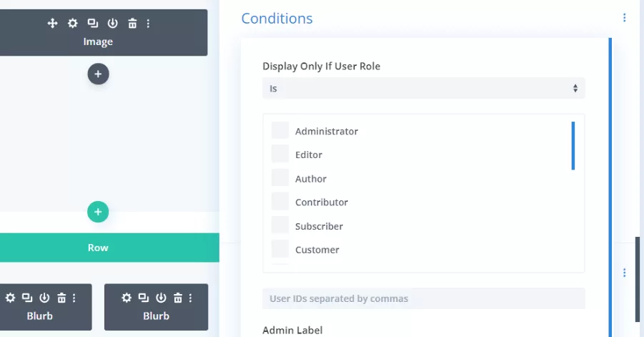Click the User IDs input field
644x337 pixels.
(x=423, y=298)
